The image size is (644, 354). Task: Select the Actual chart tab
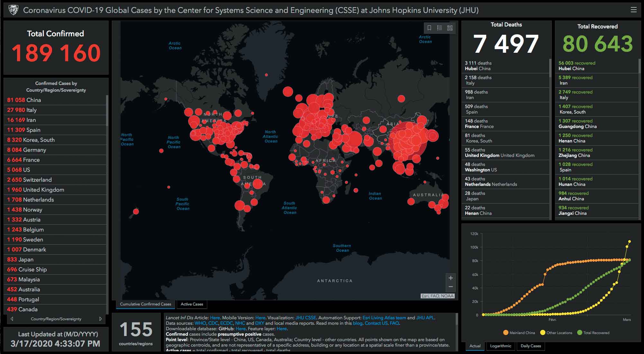tap(475, 346)
